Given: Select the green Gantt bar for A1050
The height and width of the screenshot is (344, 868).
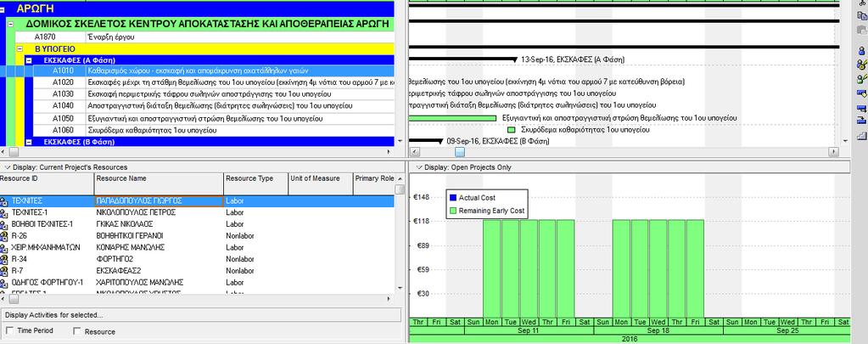Looking at the screenshot, I should pos(452,118).
